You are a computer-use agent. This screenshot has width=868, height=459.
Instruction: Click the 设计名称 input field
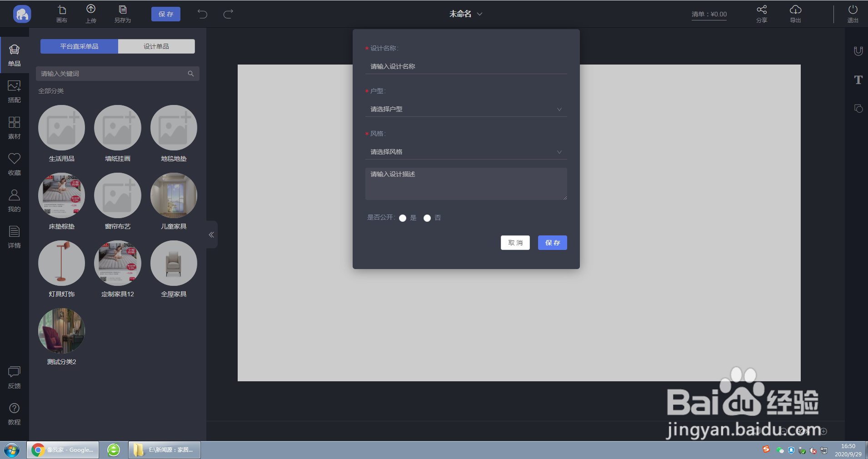[466, 66]
